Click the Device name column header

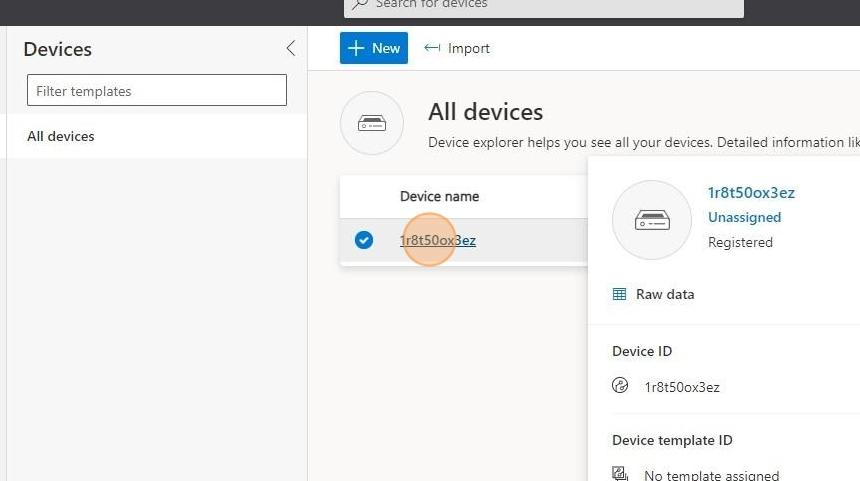(439, 196)
